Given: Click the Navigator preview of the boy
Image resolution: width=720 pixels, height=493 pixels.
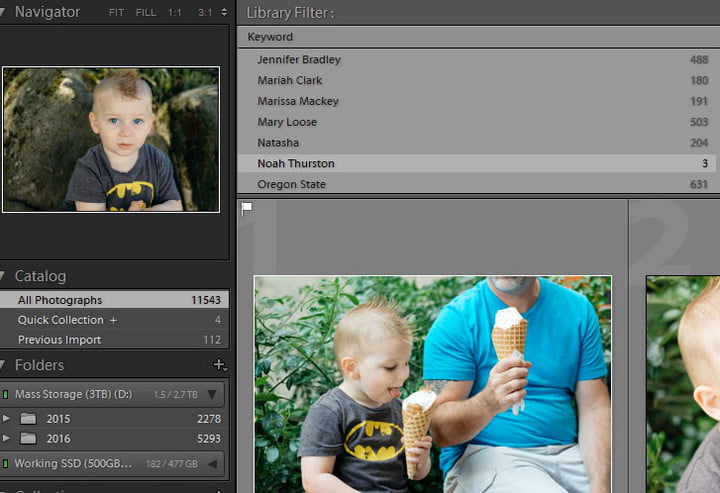Looking at the screenshot, I should point(111,140).
